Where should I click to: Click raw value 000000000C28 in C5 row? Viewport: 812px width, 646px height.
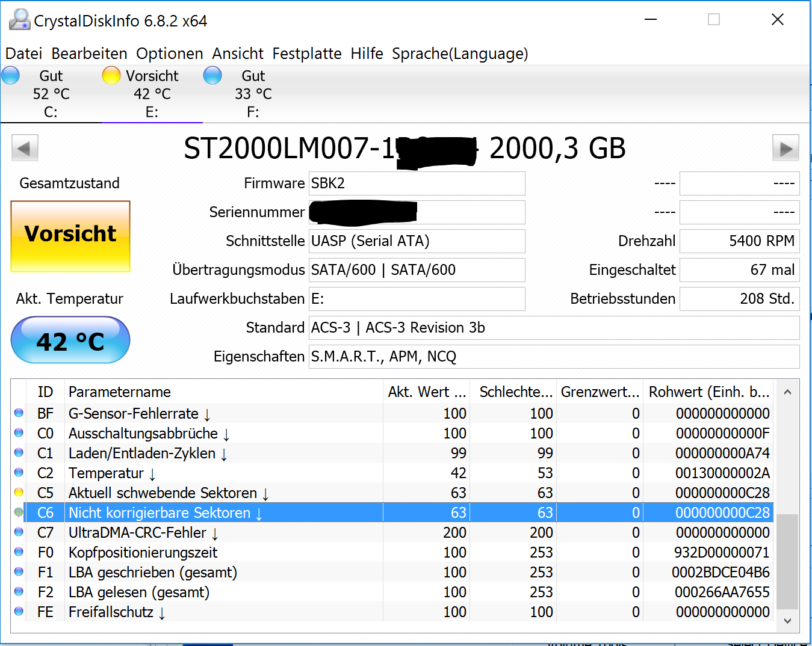click(x=722, y=493)
